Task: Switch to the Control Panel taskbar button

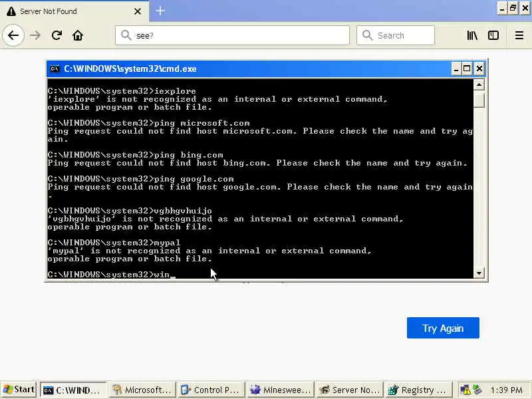Action: click(x=211, y=390)
